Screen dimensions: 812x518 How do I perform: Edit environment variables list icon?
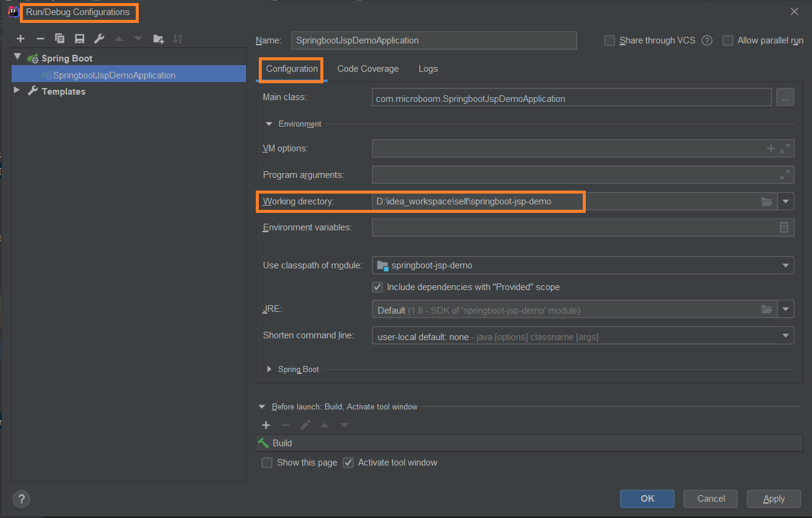784,227
